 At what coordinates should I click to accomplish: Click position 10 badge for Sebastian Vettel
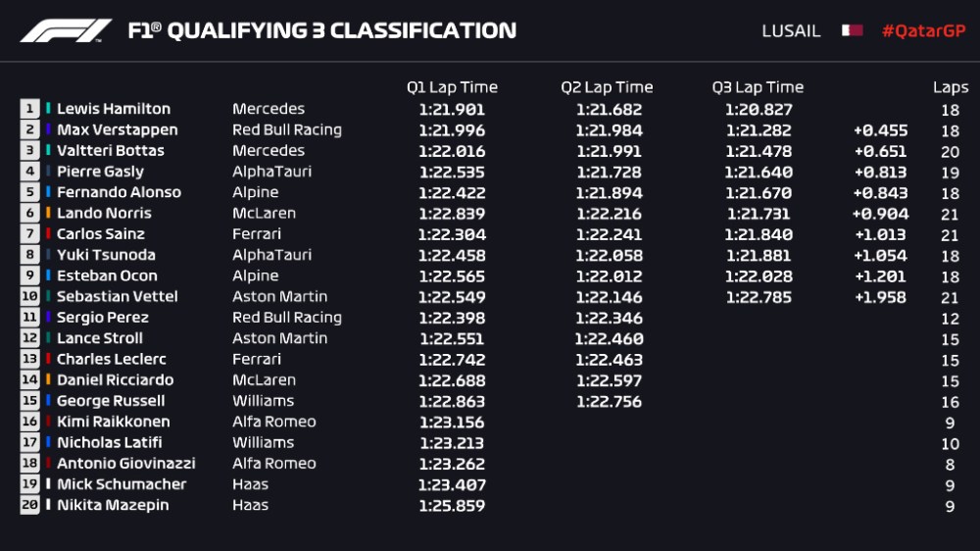tap(29, 296)
